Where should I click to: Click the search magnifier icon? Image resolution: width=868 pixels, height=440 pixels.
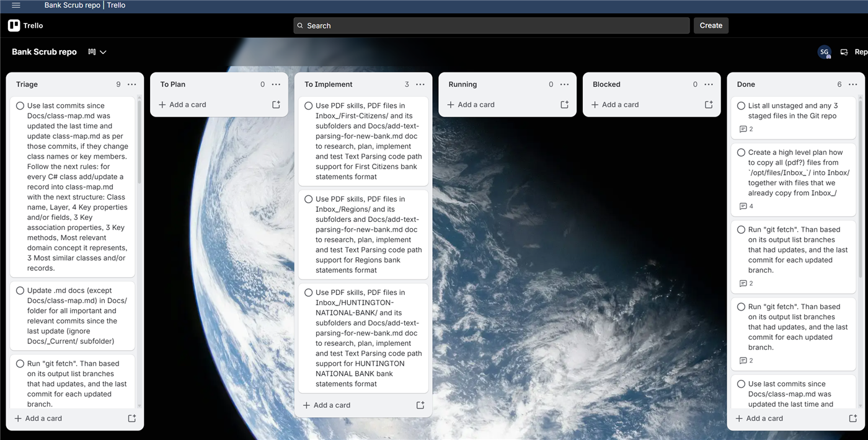(301, 26)
